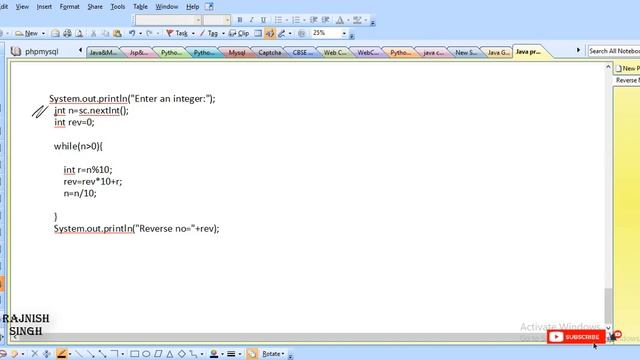Click the Cut scissors icon
The height and width of the screenshot is (360, 640).
point(93,33)
